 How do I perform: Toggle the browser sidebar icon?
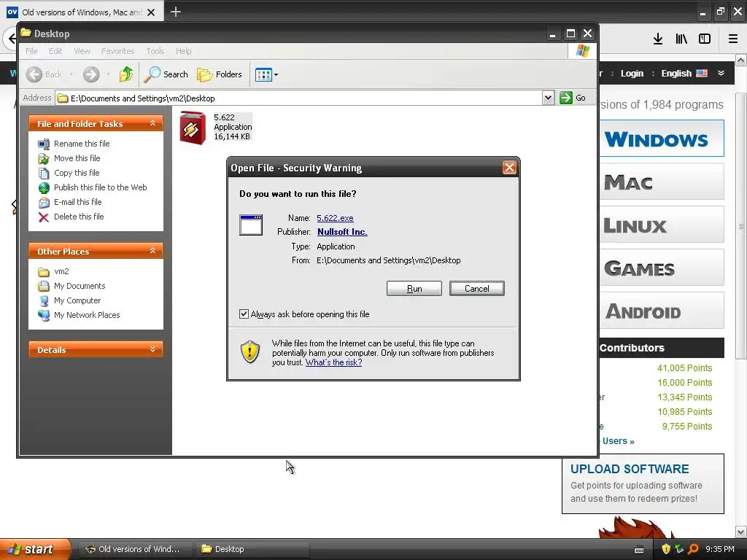(705, 39)
